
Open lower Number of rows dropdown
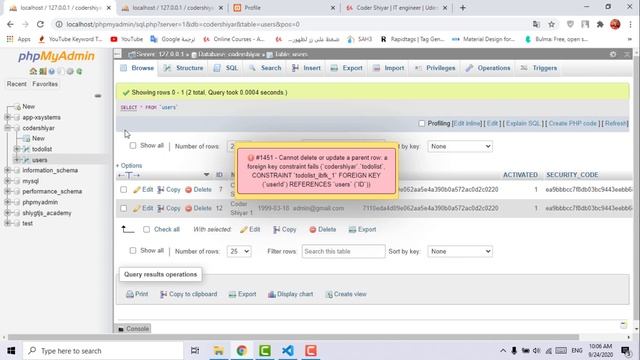pos(239,251)
